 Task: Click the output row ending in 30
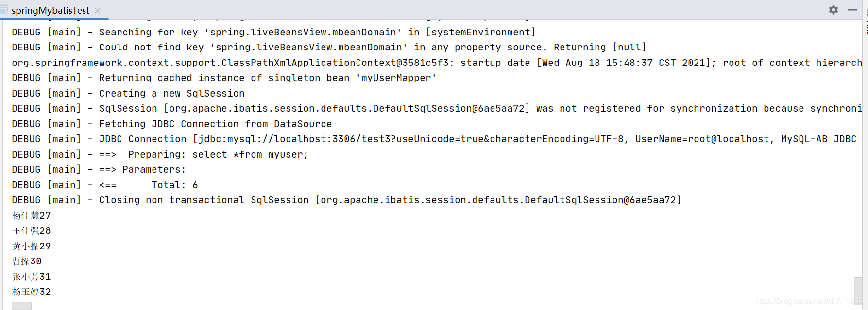(x=27, y=261)
